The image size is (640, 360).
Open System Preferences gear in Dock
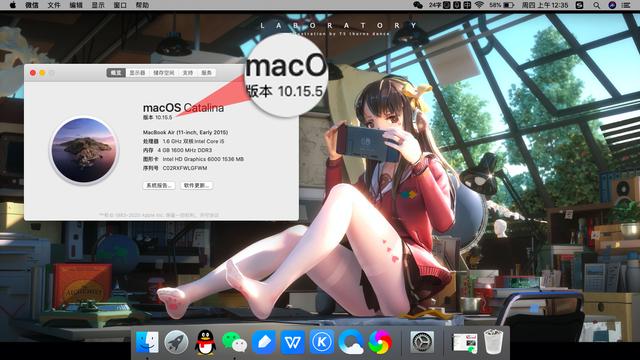(422, 342)
